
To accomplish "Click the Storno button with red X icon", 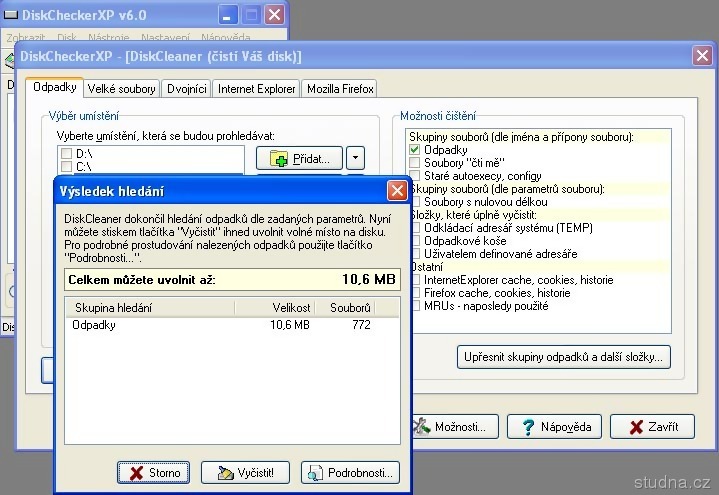I will coord(152,473).
